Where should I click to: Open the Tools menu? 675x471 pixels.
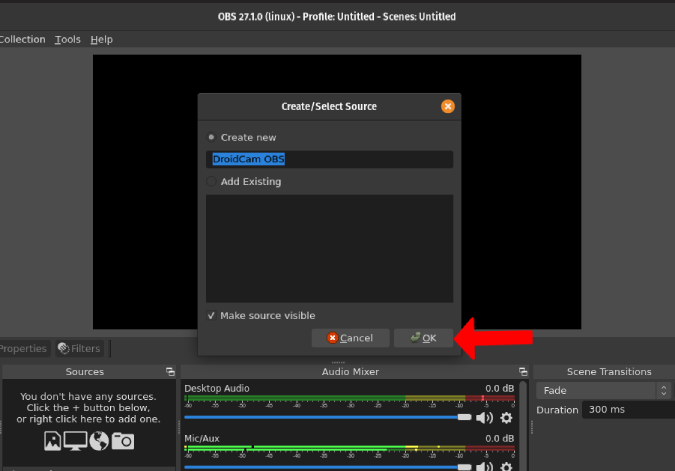[x=68, y=40]
